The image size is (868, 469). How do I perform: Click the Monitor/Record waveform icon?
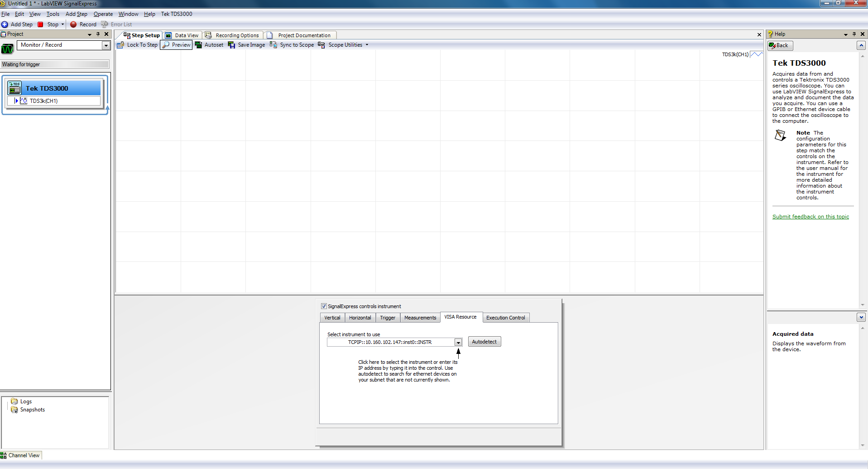coord(8,49)
